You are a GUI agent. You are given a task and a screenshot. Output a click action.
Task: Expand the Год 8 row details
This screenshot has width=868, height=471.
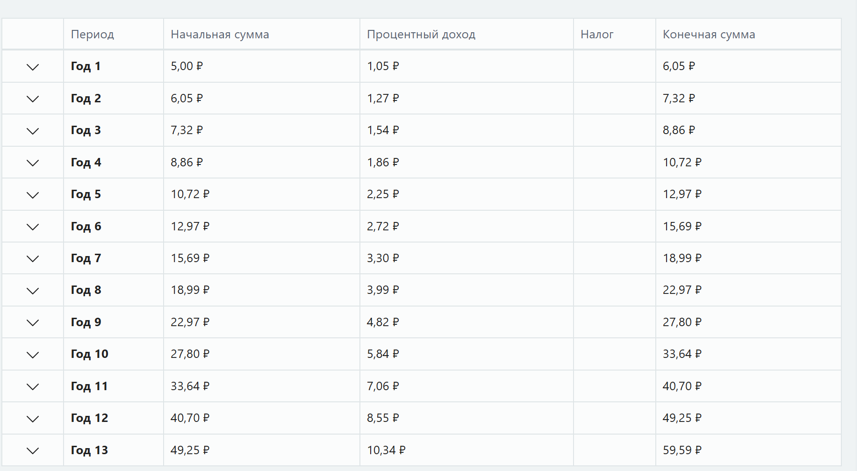click(33, 291)
